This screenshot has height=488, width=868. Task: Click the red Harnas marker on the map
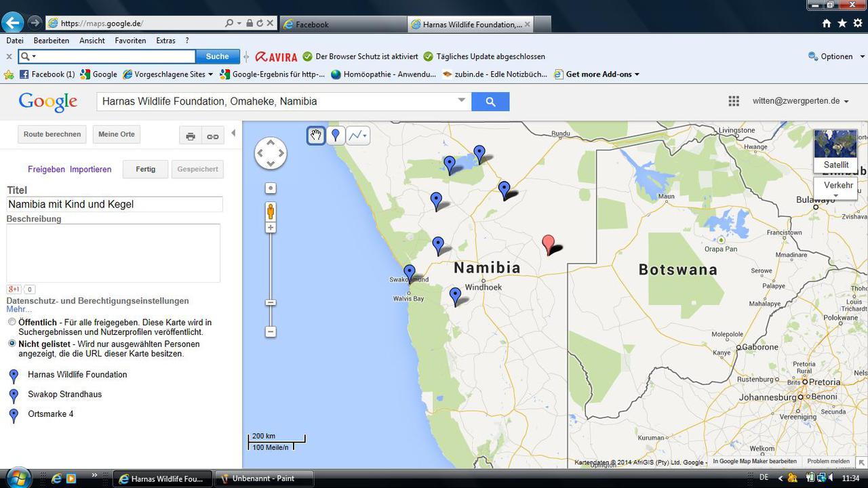click(549, 244)
